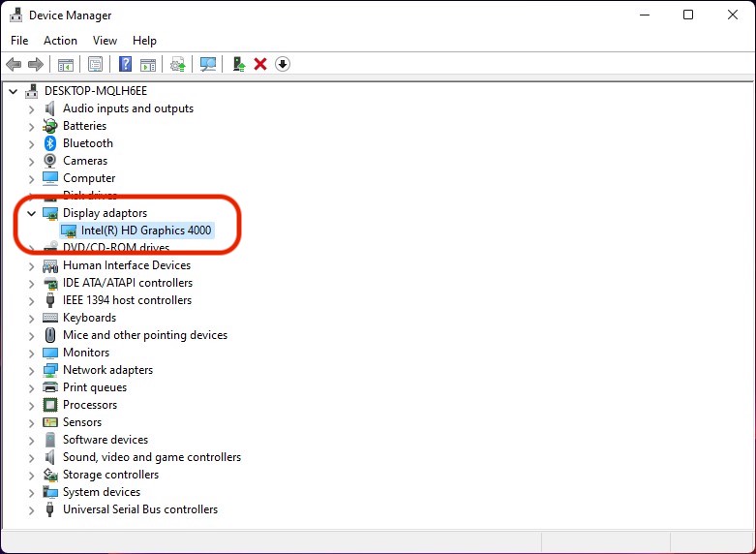756x554 pixels.
Task: Click the Disable device down-arrow icon
Action: coord(282,64)
